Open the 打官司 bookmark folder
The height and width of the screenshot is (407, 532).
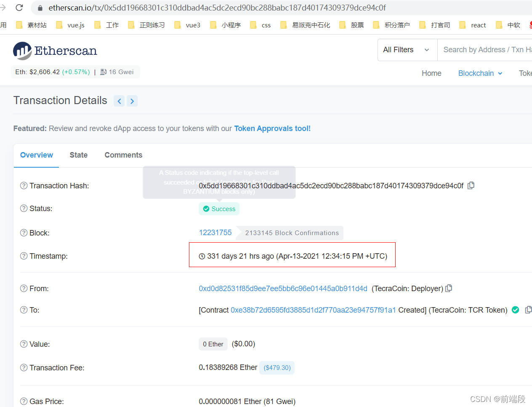(x=434, y=25)
